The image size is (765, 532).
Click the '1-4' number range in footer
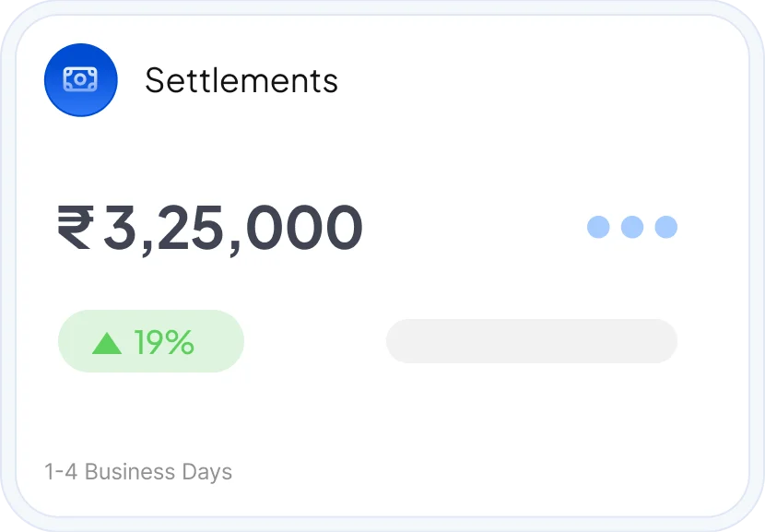[x=61, y=472]
